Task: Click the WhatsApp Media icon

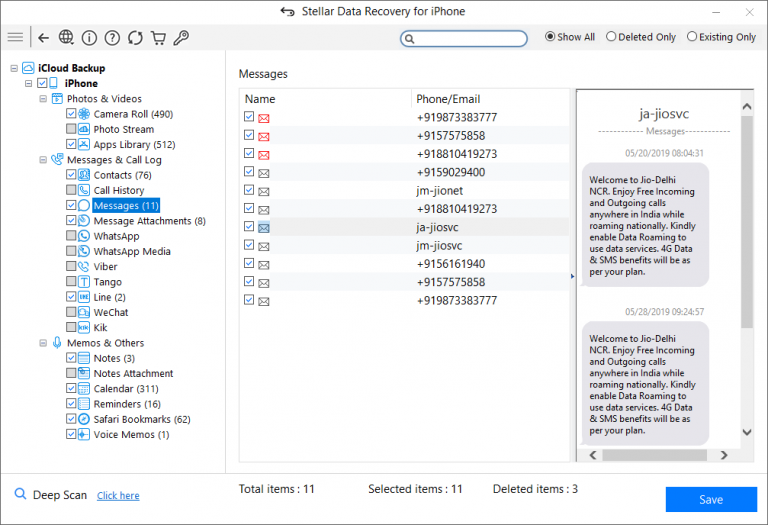Action: [x=84, y=251]
